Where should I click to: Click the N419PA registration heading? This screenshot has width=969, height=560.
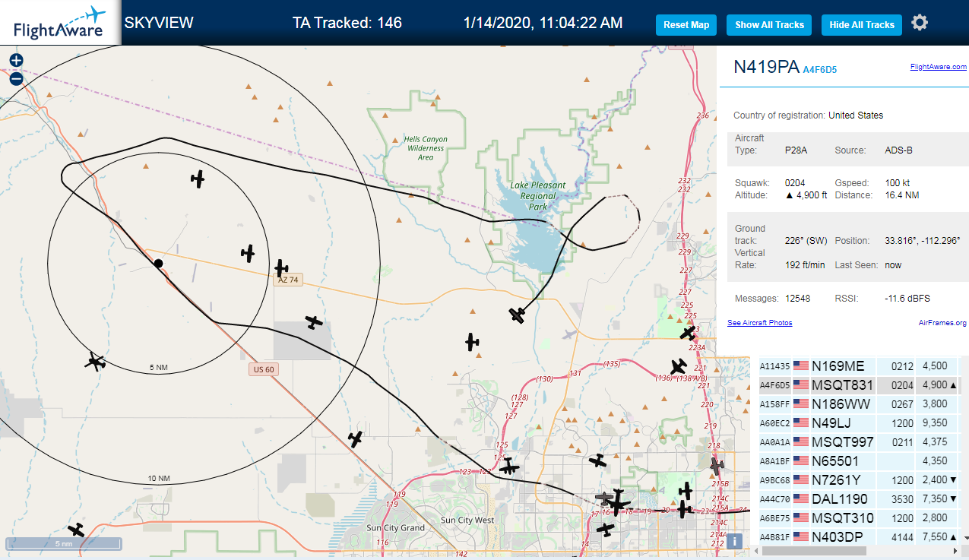[x=766, y=67]
